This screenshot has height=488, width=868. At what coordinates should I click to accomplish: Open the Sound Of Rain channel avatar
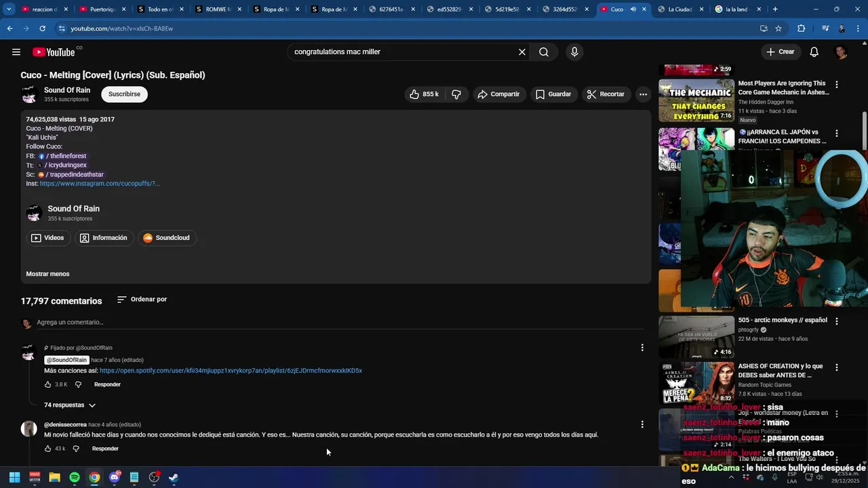coord(29,94)
